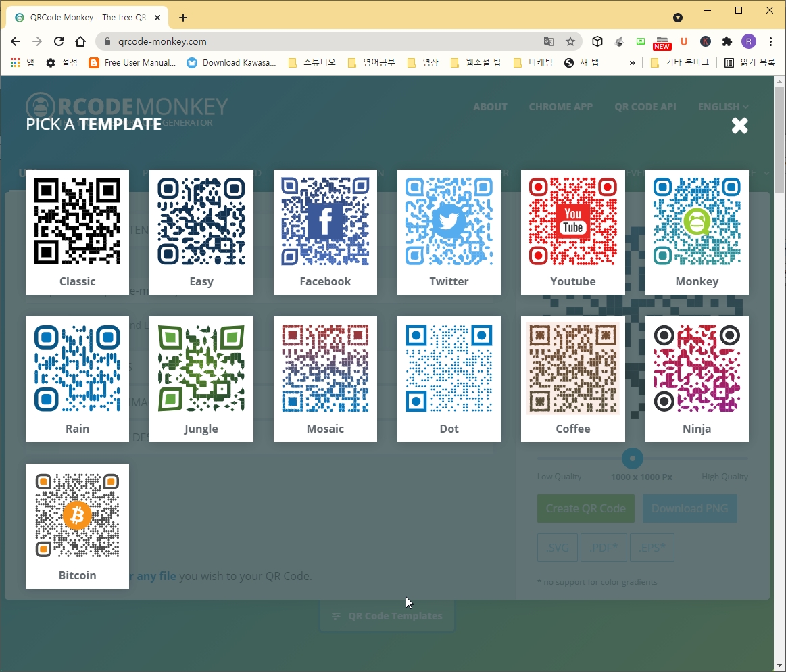Close the Pick a Template overlay
Screen dimensions: 786x672
[x=739, y=125]
